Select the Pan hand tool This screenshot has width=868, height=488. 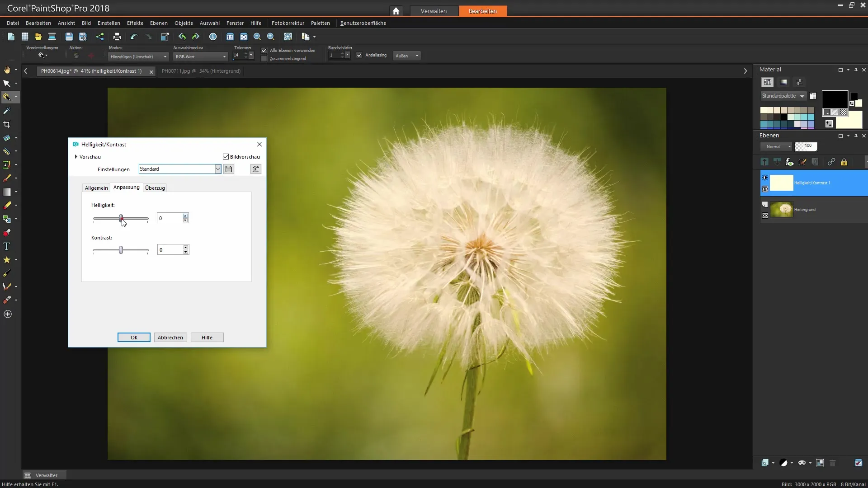pyautogui.click(x=7, y=70)
